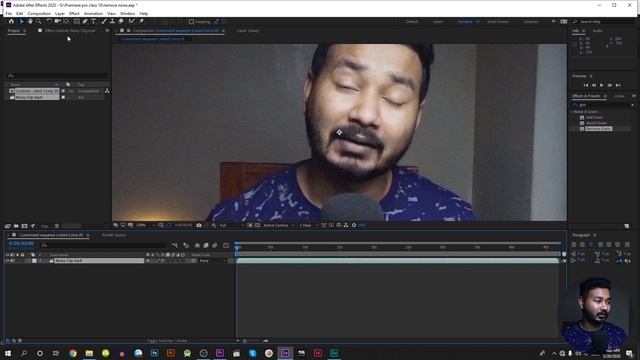Click the Search Help input field
This screenshot has width=640, height=360.
click(604, 22)
